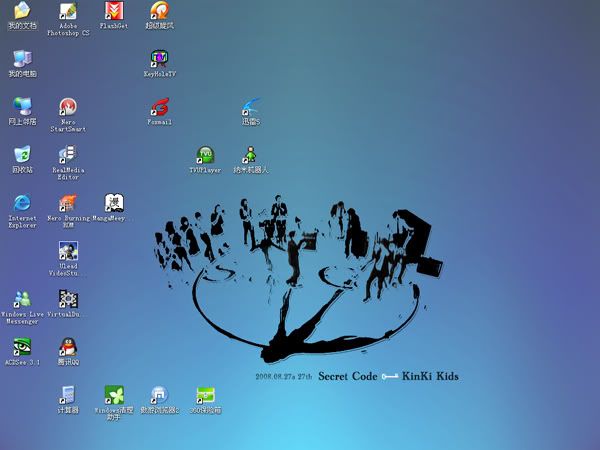Screen dimensions: 600x450
Task: Select the KeyHoleTV shortcut
Action: pos(159,59)
